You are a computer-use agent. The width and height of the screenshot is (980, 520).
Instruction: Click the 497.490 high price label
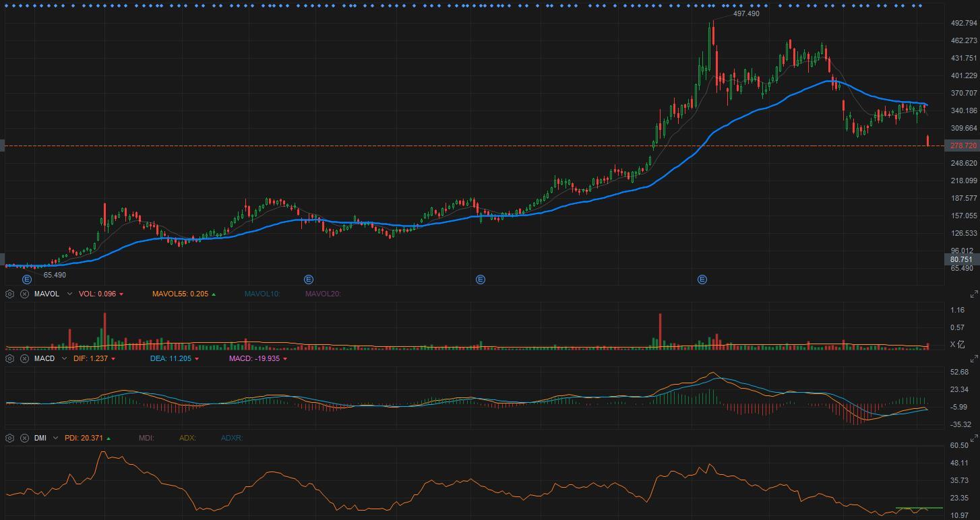746,13
